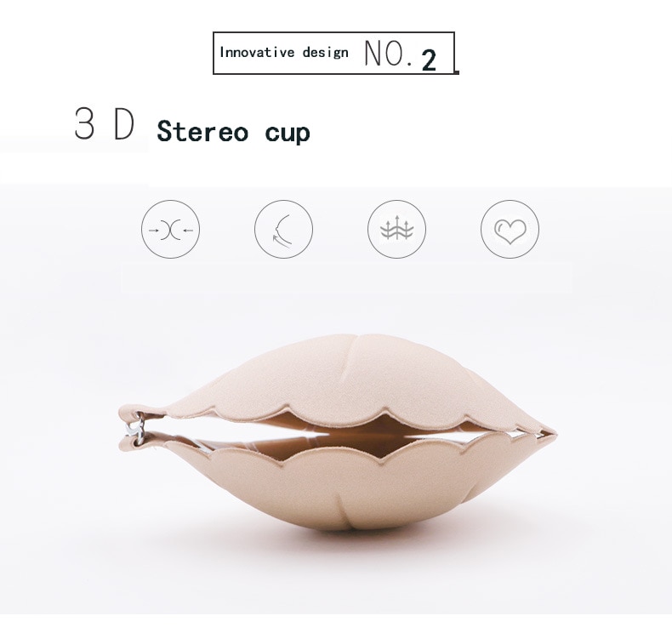Click the seam line on the upper cup
The image size is (672, 633).
[354, 348]
